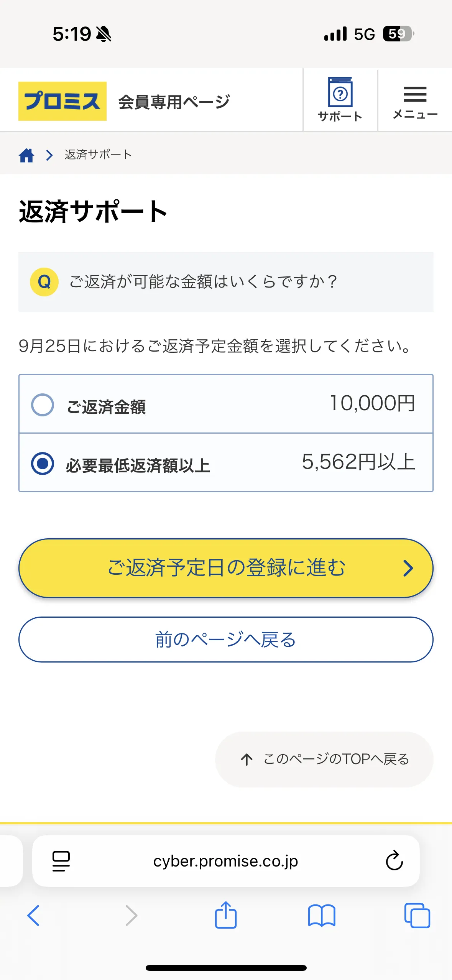This screenshot has width=452, height=980.
Task: Tap the cyber.promise.co.jp address bar
Action: click(x=225, y=861)
